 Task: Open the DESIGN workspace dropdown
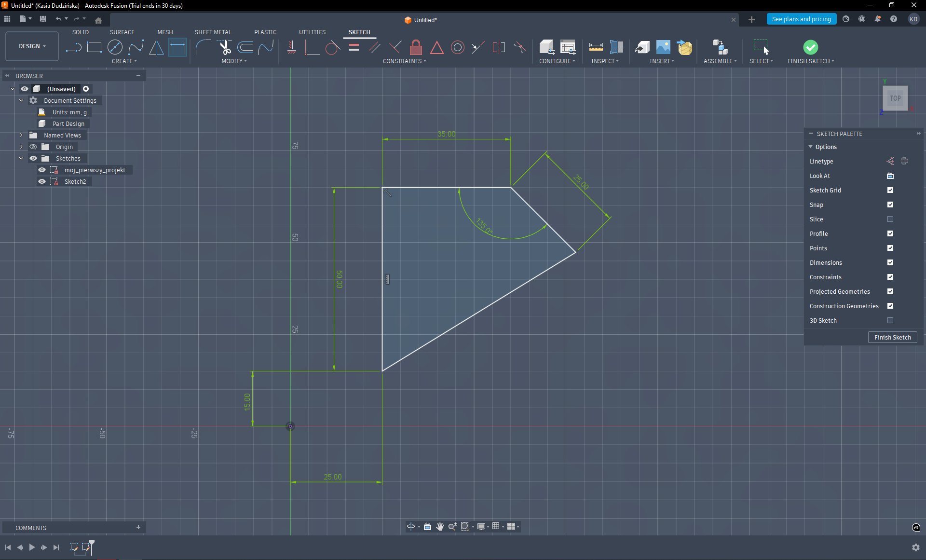point(32,46)
